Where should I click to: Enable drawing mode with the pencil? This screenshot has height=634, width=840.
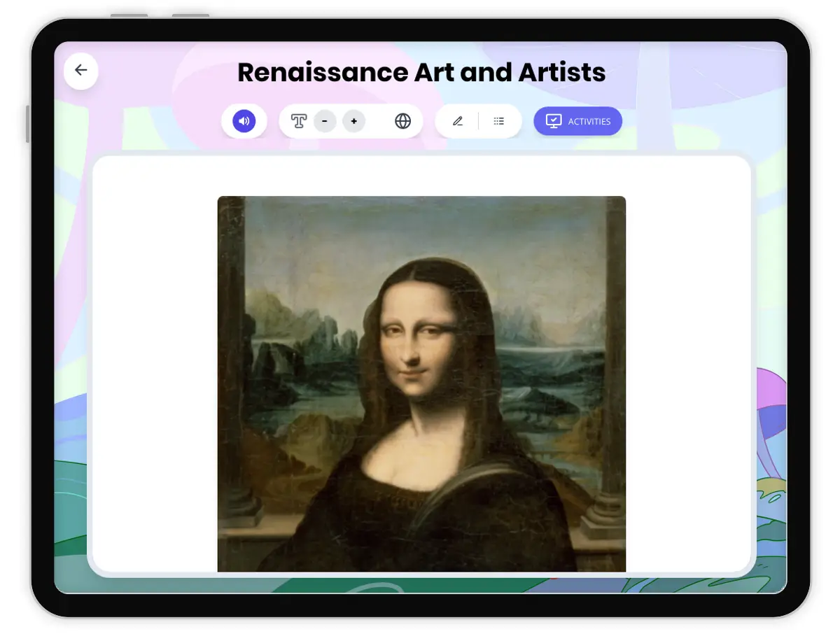pos(457,120)
